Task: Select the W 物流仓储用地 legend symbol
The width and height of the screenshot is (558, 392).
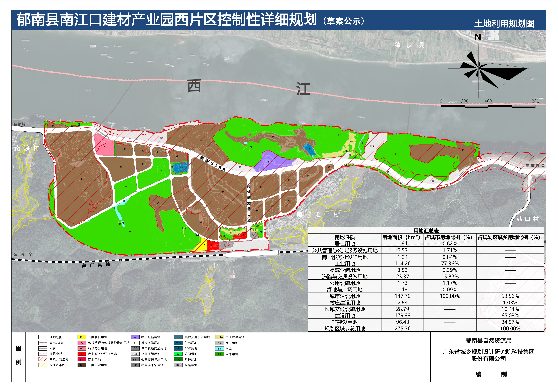Action: coord(135,337)
